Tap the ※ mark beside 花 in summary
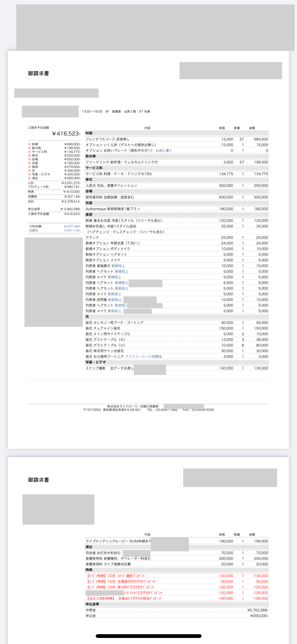 point(29,171)
